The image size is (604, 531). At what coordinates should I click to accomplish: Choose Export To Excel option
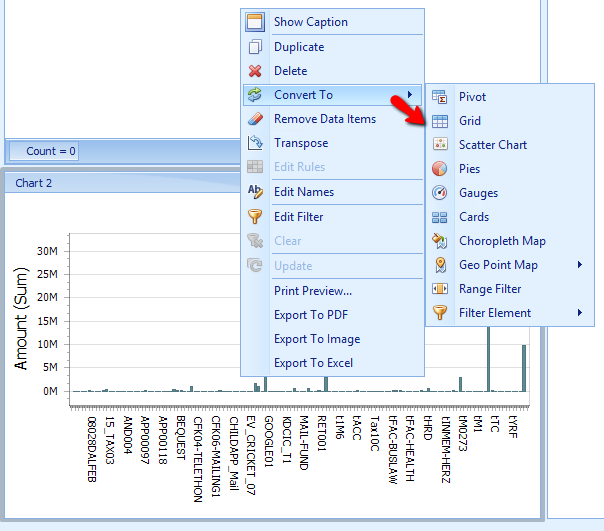[x=313, y=363]
